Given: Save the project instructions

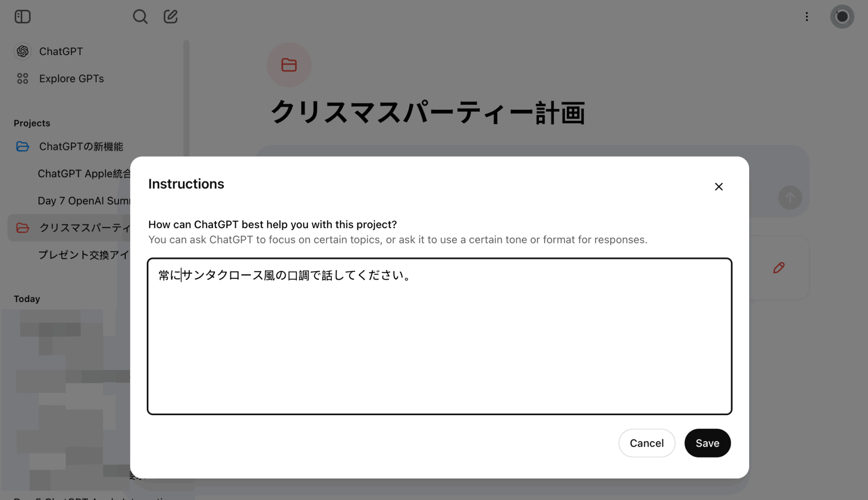Looking at the screenshot, I should pyautogui.click(x=707, y=443).
